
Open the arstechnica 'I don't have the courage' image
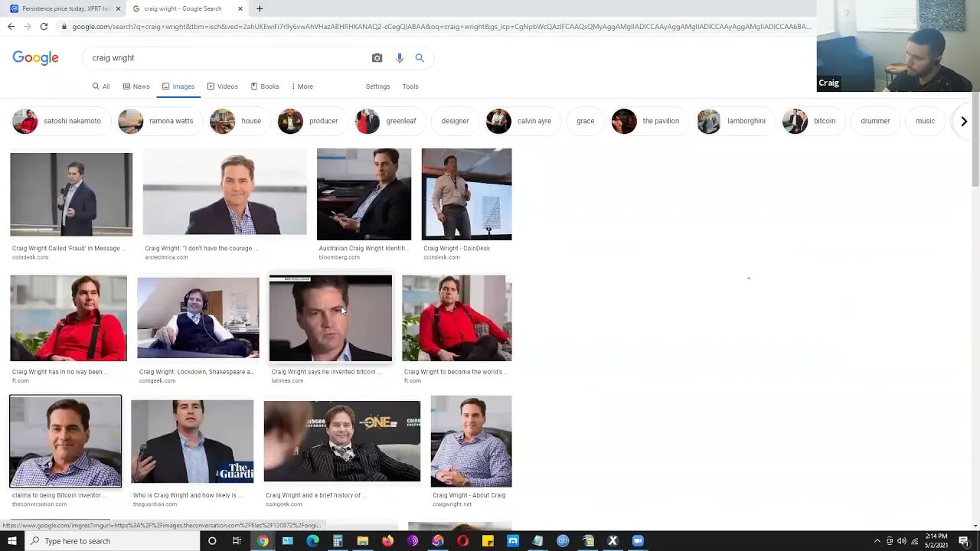click(x=224, y=193)
